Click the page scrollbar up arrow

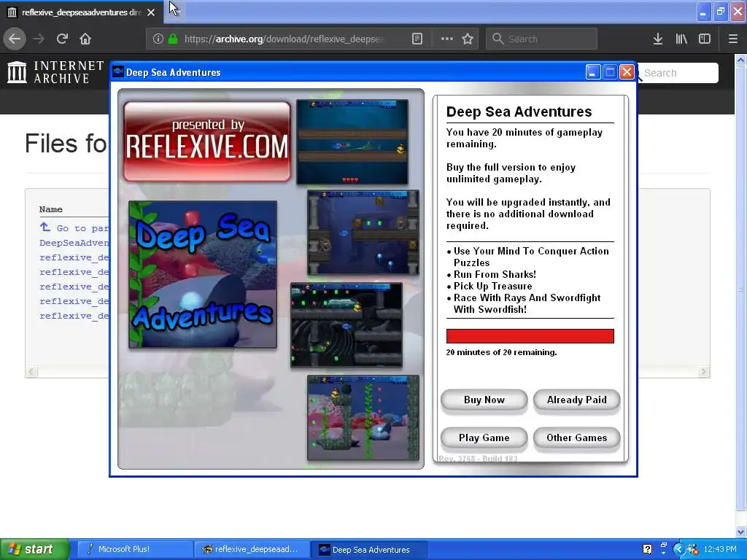(741, 60)
